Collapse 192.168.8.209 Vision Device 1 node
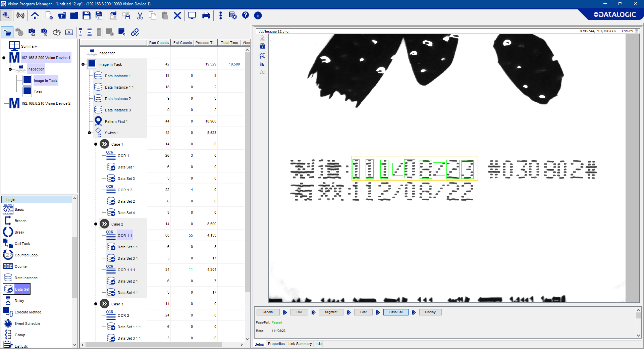Screen dimensions: 644x349 click(4, 58)
